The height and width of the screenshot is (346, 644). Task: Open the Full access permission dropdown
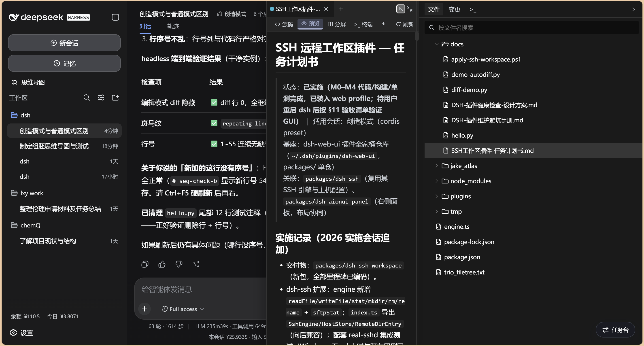[183, 309]
